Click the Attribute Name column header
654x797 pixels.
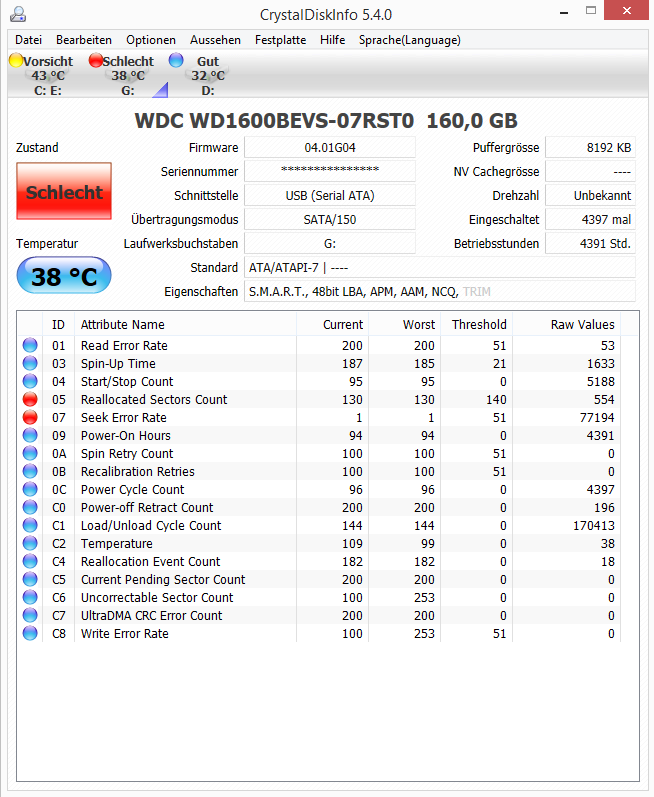[x=185, y=324]
